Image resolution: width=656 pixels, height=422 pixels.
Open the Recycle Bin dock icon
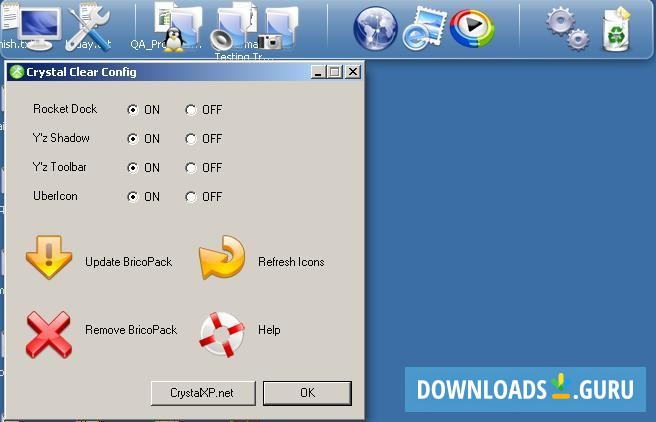616,29
